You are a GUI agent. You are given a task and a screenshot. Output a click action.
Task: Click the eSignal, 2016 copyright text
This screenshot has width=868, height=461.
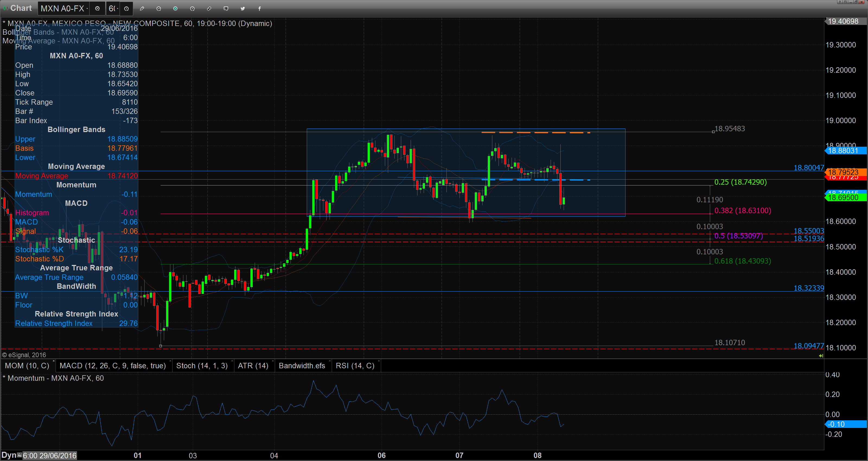24,355
